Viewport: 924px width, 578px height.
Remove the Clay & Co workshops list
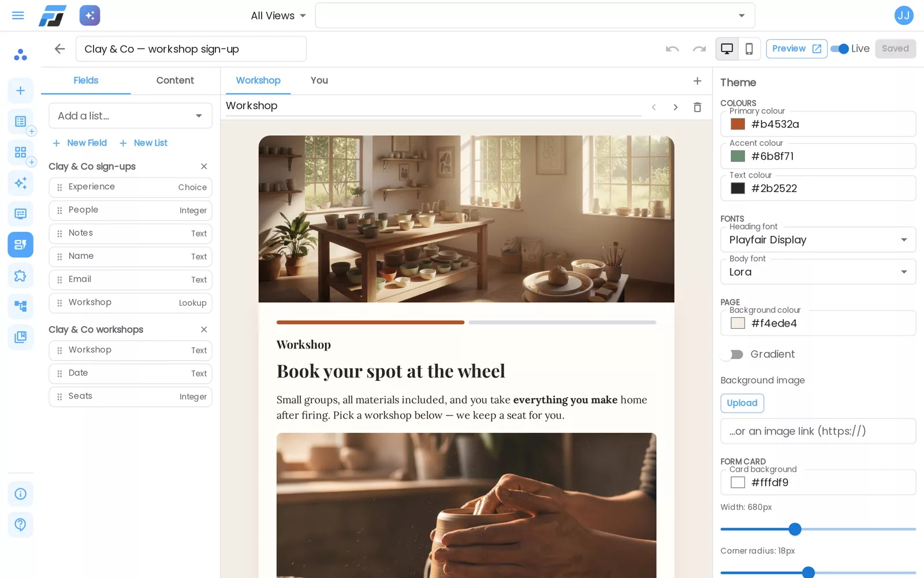coord(204,329)
